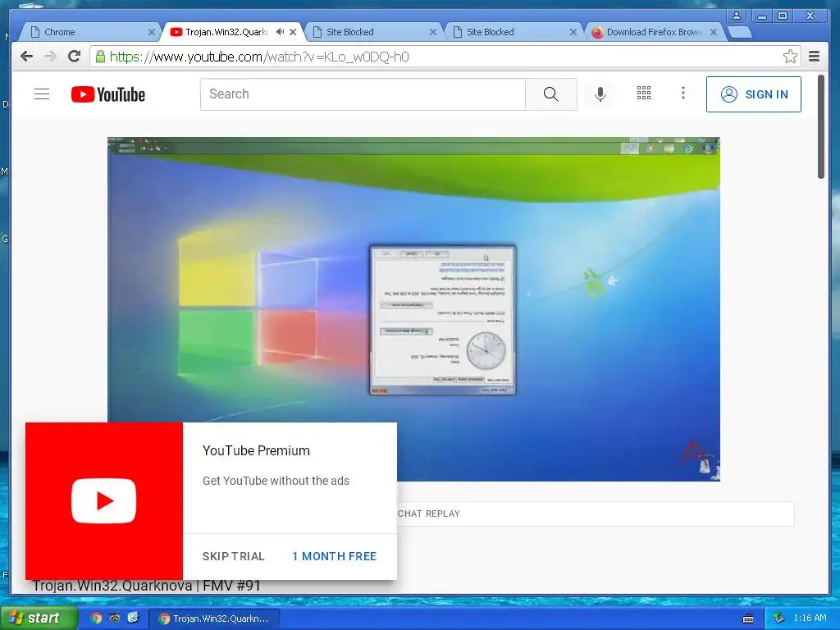This screenshot has width=840, height=630.
Task: Open the YouTube guide hamburger menu
Action: click(x=42, y=94)
